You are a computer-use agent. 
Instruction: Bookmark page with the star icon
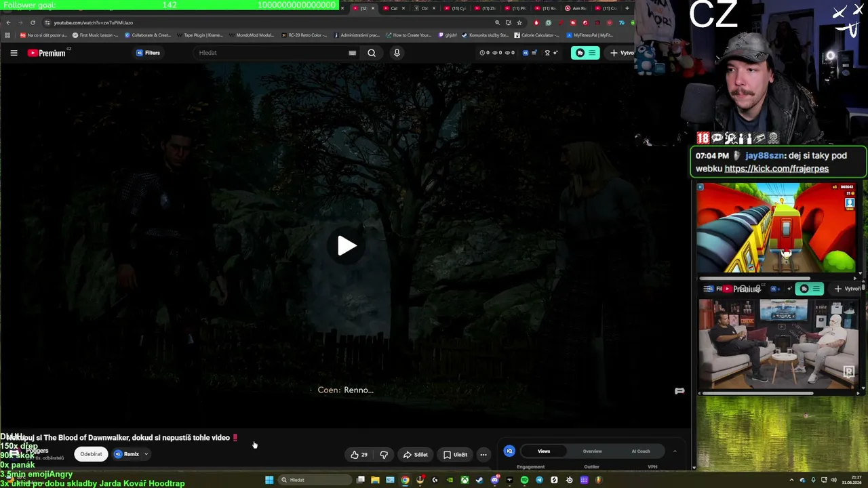(519, 22)
